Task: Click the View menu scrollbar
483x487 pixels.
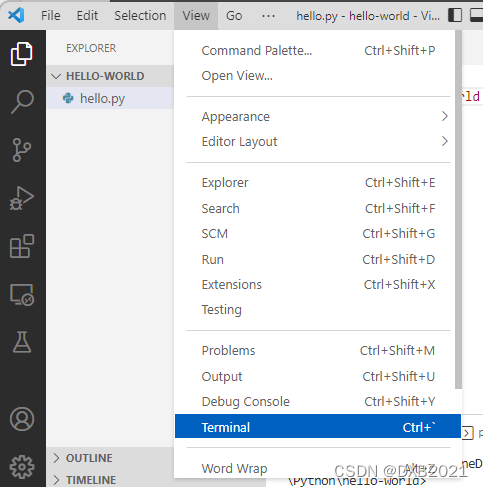Action: pos(459,209)
